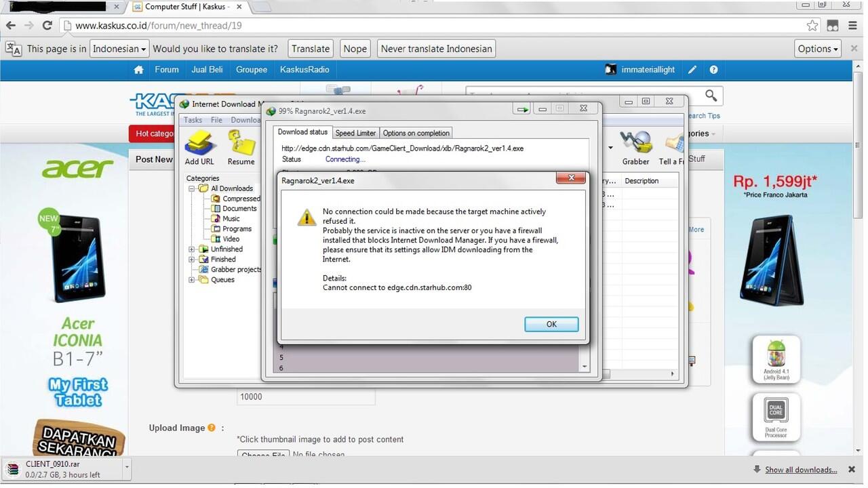Open the Kaskus help question mark icon

tap(713, 70)
